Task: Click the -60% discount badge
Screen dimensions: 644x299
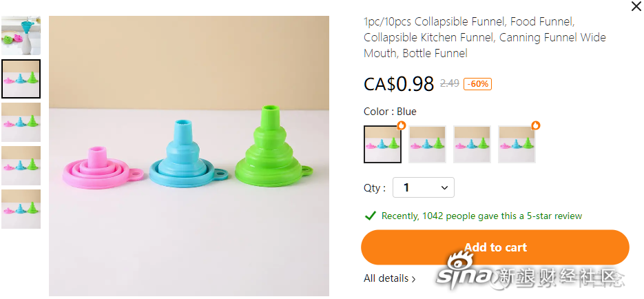Action: pyautogui.click(x=477, y=84)
